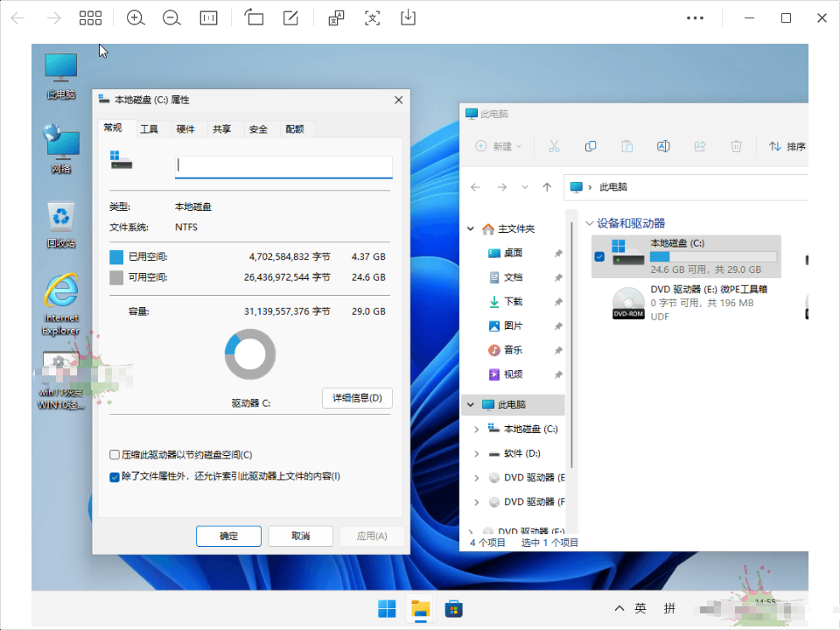
Task: Click Explorer's back navigation arrow
Action: [475, 187]
